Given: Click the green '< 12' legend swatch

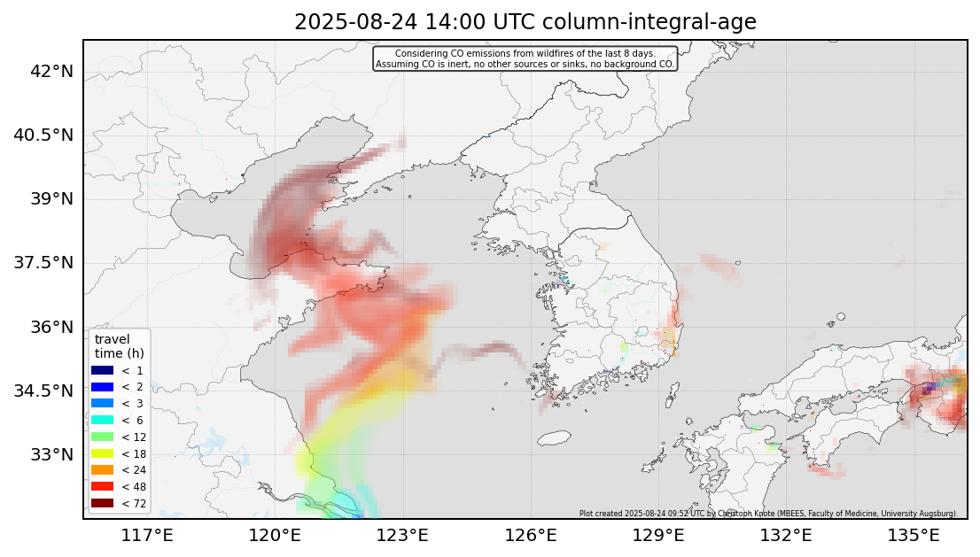Looking at the screenshot, I should (103, 437).
